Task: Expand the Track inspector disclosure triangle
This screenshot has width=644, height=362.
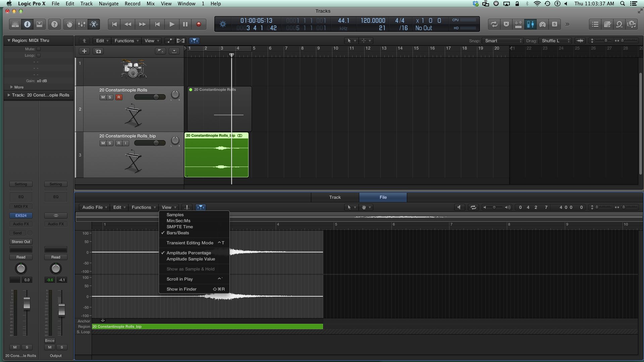Action: (x=9, y=95)
